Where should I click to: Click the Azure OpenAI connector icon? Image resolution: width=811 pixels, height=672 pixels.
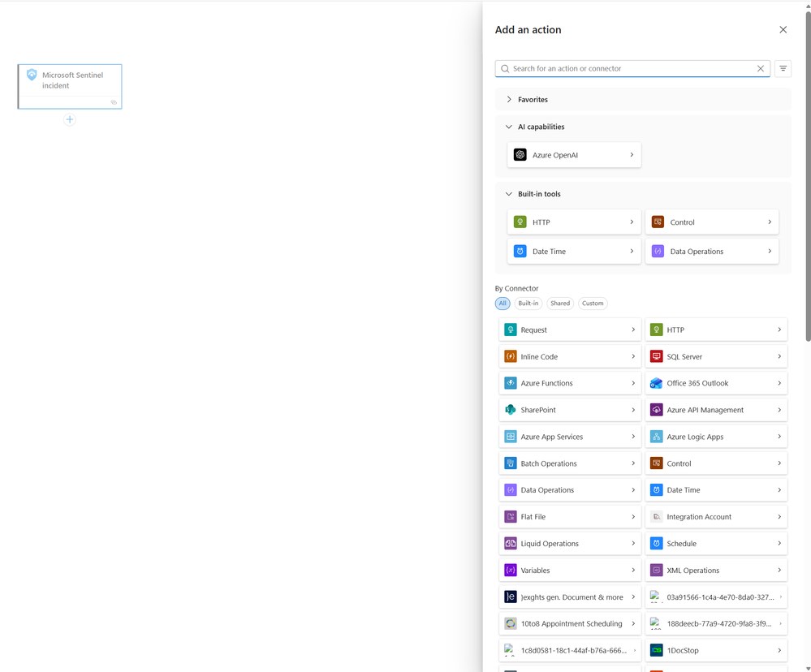520,154
